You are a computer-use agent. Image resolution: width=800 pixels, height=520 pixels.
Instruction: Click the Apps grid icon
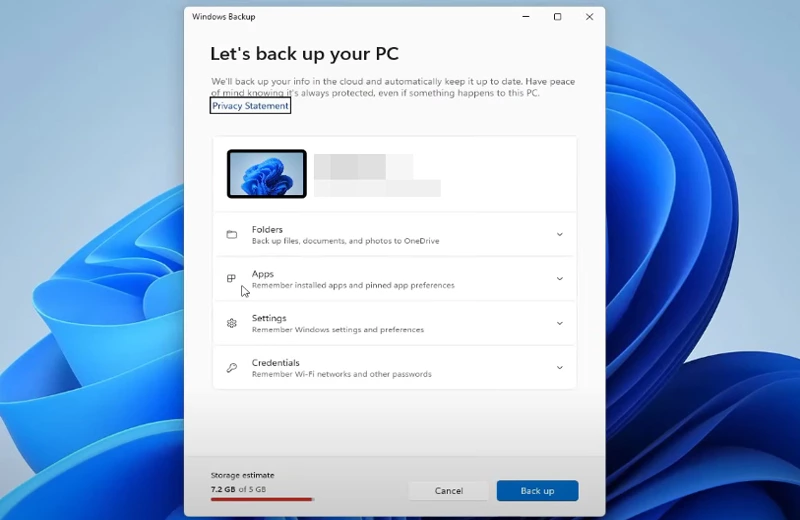(x=231, y=279)
